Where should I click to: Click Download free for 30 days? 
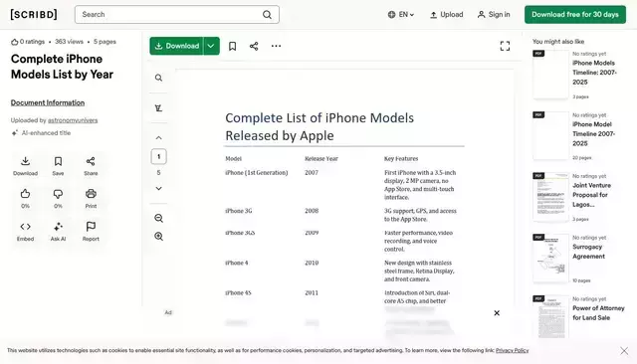click(575, 15)
